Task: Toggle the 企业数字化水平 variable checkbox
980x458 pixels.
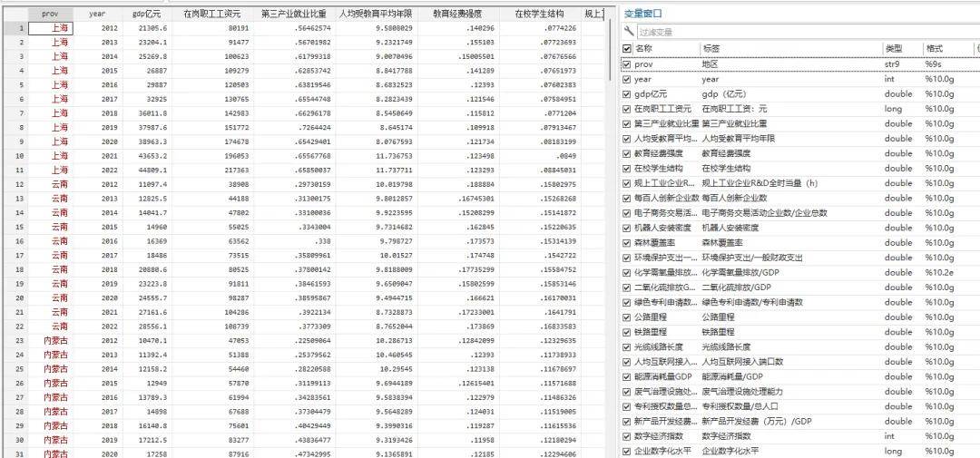Action: click(627, 451)
